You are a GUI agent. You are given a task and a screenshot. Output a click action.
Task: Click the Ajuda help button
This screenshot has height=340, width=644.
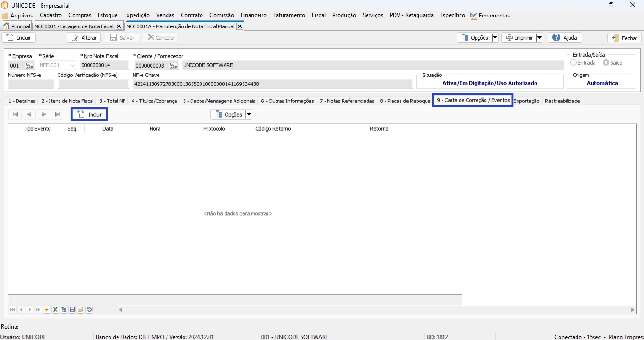click(x=565, y=38)
